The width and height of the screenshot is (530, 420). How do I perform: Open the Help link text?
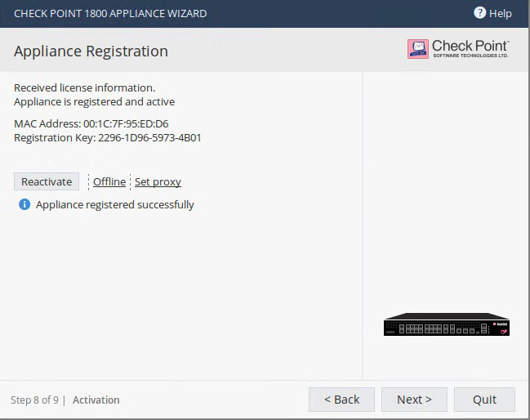click(x=501, y=14)
